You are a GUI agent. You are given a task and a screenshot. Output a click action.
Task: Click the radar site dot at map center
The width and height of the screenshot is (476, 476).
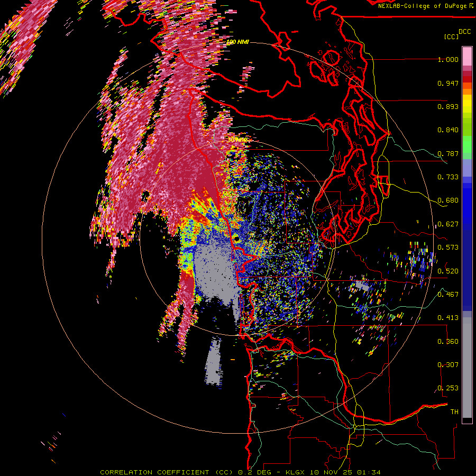point(236,240)
